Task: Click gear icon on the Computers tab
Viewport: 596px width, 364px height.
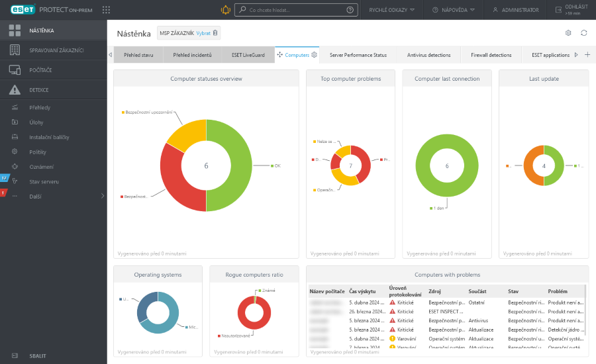Action: click(x=315, y=55)
